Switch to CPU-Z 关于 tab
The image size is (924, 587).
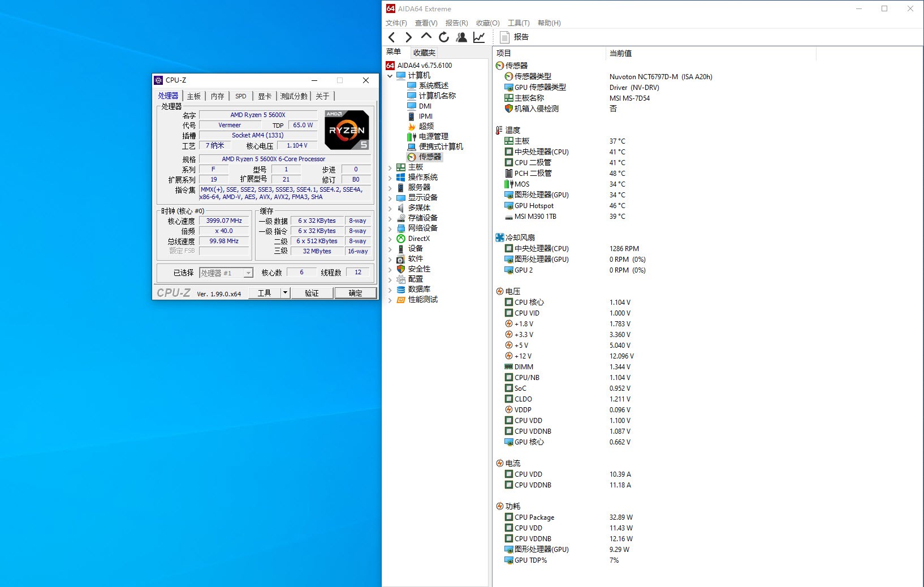(x=322, y=96)
